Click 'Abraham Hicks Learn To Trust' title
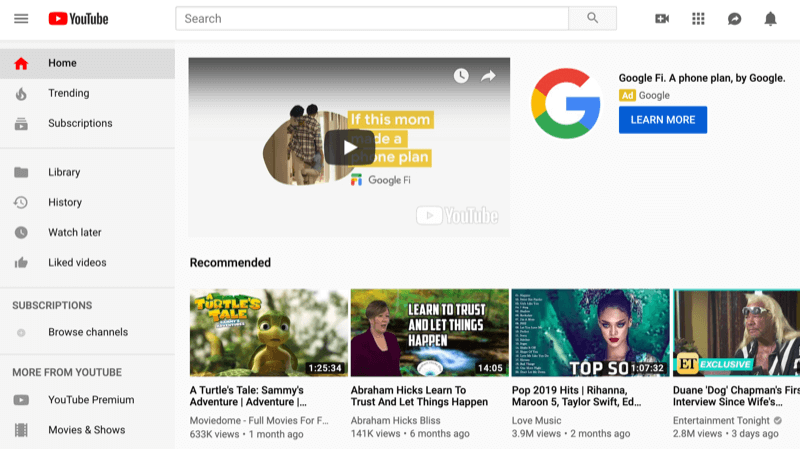This screenshot has height=449, width=800. point(419,396)
